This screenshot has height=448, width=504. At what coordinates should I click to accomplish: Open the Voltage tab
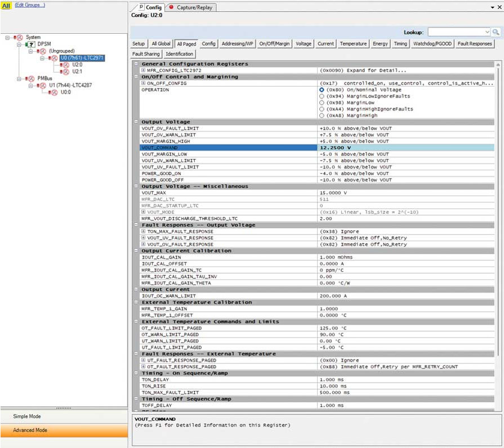click(304, 44)
